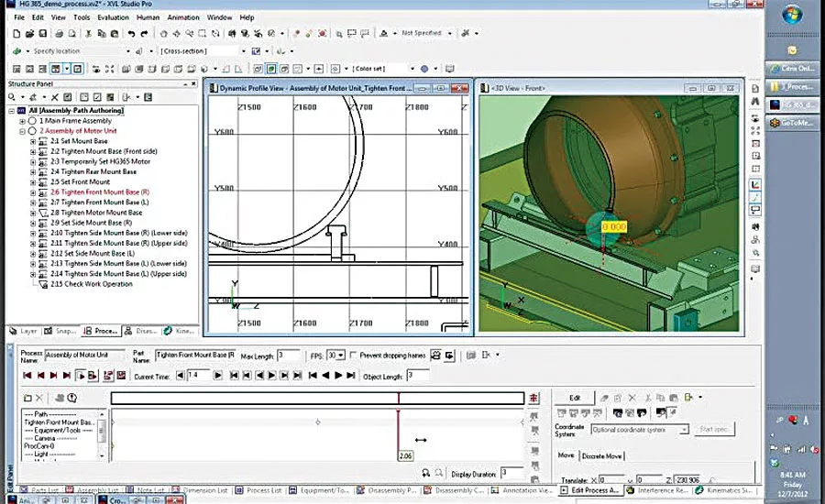Click the fit-all arrows icon in third toolbar
This screenshot has width=825, height=504.
[109, 69]
